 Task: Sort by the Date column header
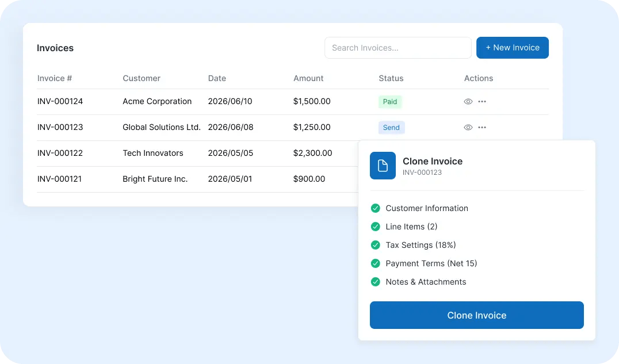[217, 78]
